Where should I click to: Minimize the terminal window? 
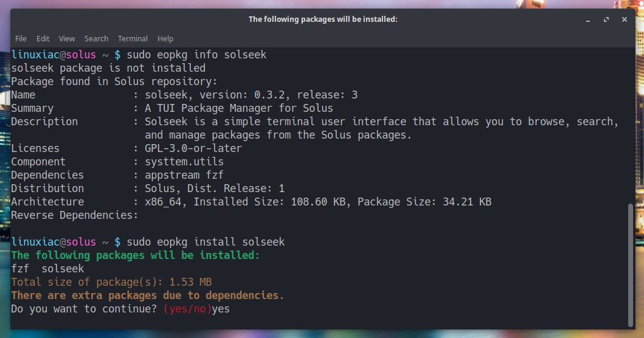[x=588, y=19]
